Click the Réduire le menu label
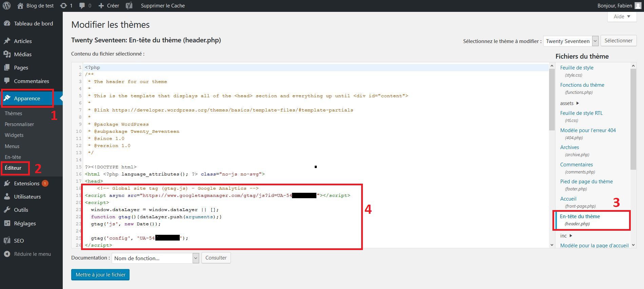The height and width of the screenshot is (289, 644). click(x=33, y=254)
